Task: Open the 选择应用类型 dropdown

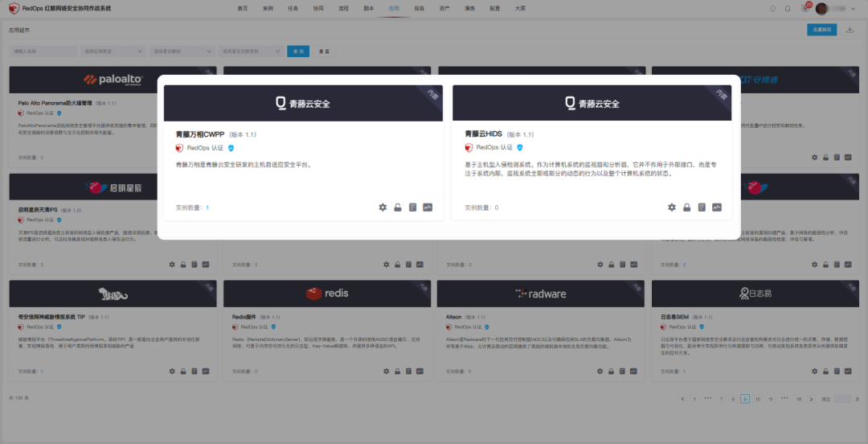Action: [x=113, y=51]
